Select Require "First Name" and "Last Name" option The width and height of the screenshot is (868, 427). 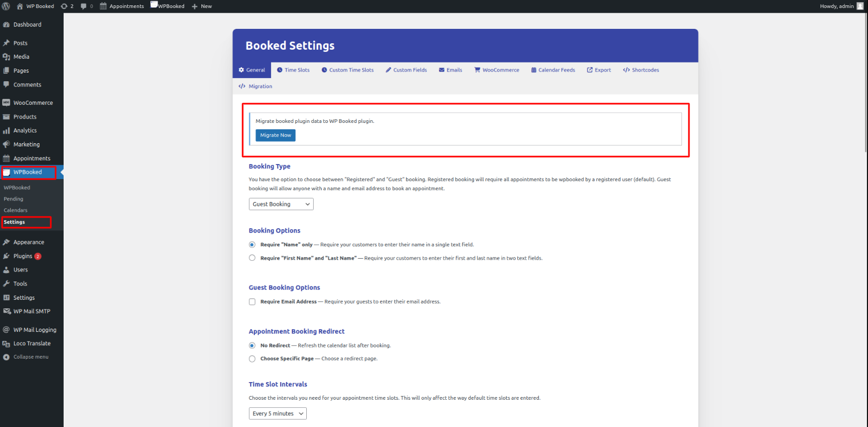coord(252,258)
